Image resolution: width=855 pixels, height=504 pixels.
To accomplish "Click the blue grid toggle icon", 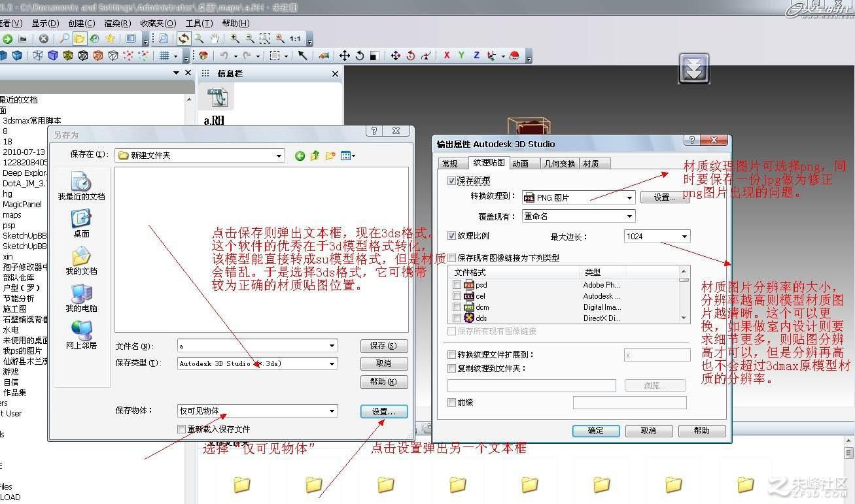I will pyautogui.click(x=165, y=56).
